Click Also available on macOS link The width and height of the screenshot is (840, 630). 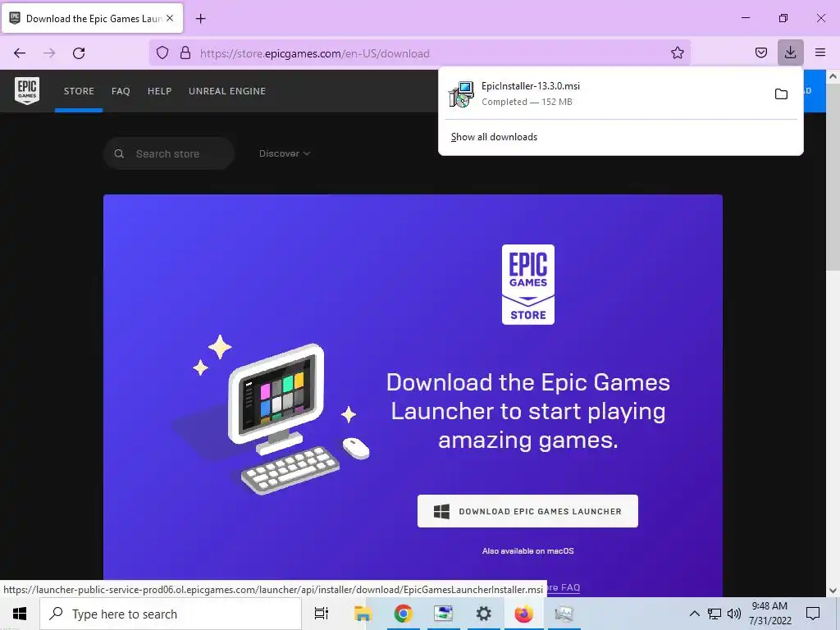pyautogui.click(x=527, y=550)
